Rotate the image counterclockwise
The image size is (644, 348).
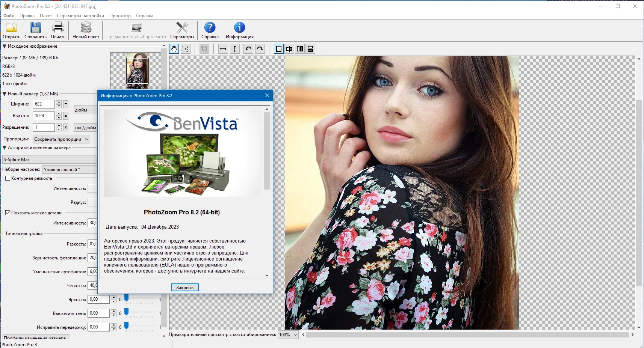click(x=248, y=49)
